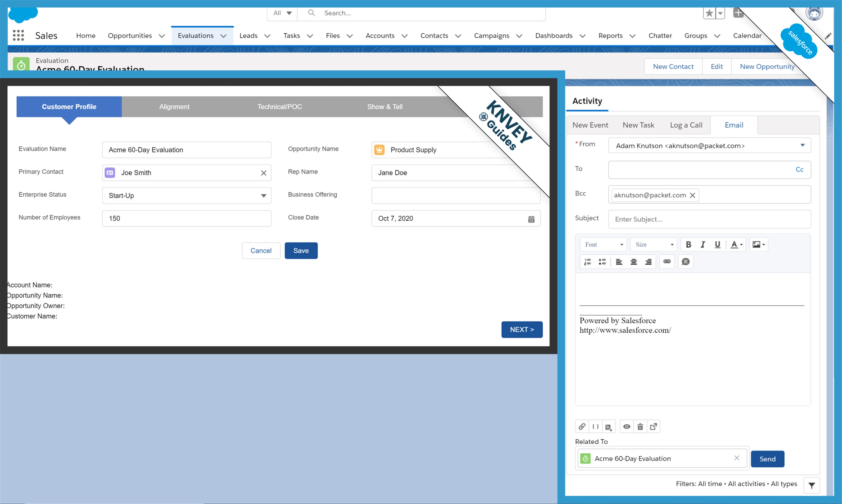The height and width of the screenshot is (504, 842).
Task: Click the NEXT > button
Action: (x=522, y=330)
